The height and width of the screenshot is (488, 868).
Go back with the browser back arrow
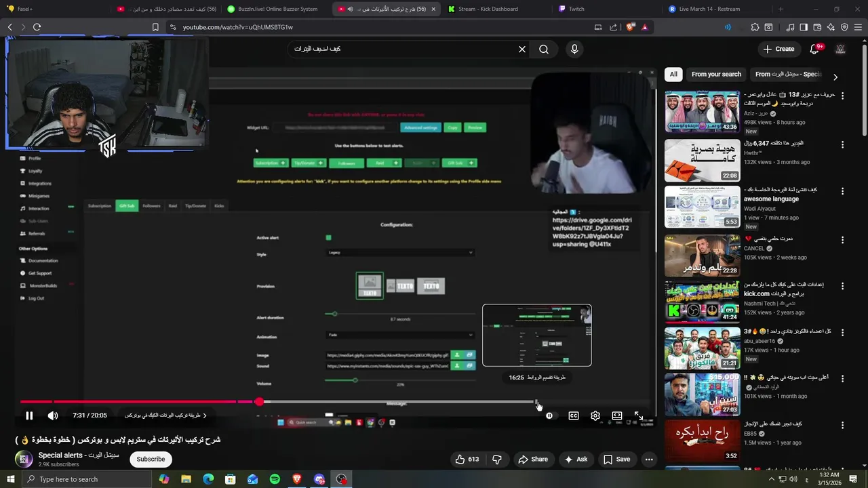point(9,27)
